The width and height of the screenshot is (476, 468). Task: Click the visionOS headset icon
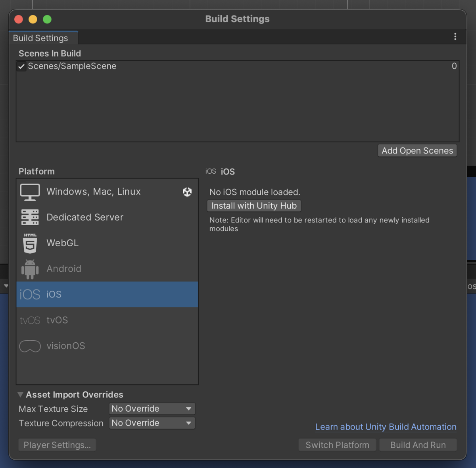point(30,346)
